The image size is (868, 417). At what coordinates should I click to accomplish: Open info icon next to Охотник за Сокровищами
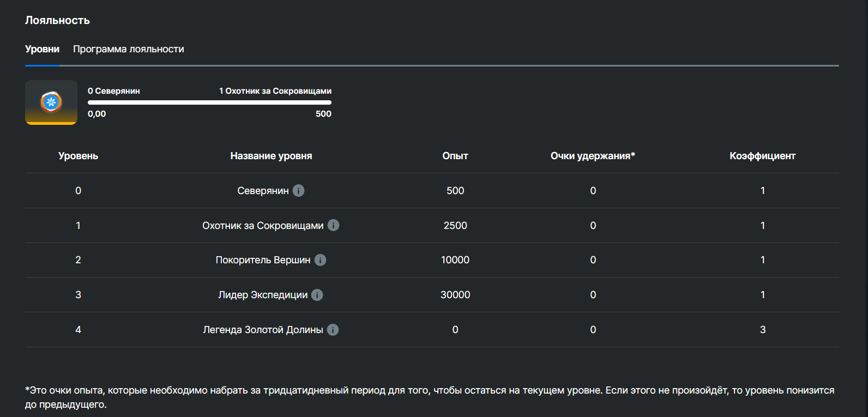click(x=333, y=225)
